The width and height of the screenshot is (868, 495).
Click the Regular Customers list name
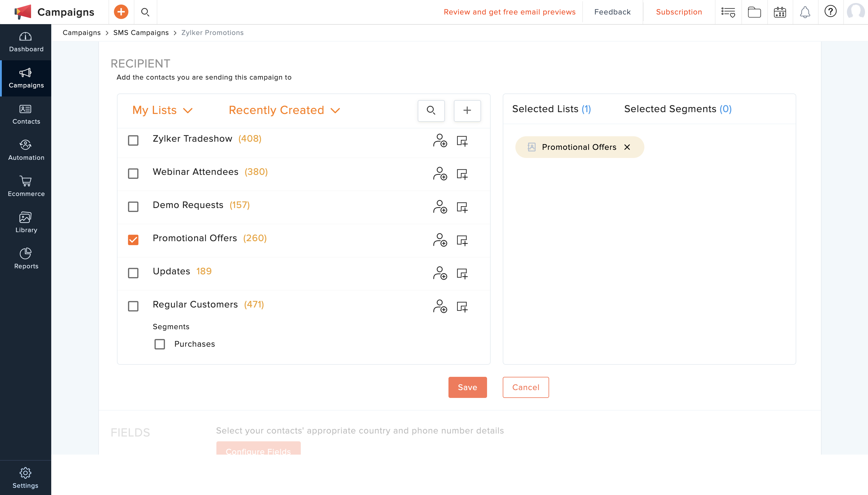(195, 304)
